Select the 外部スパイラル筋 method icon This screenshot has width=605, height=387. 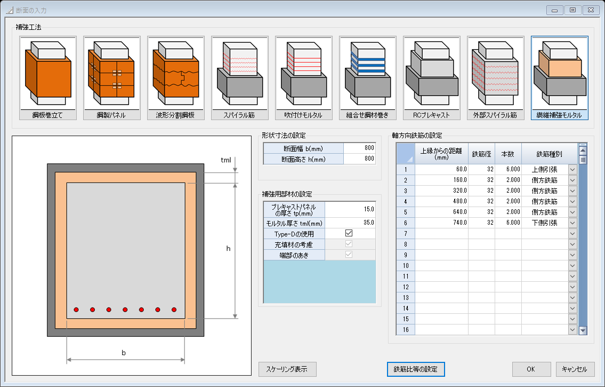click(496, 78)
